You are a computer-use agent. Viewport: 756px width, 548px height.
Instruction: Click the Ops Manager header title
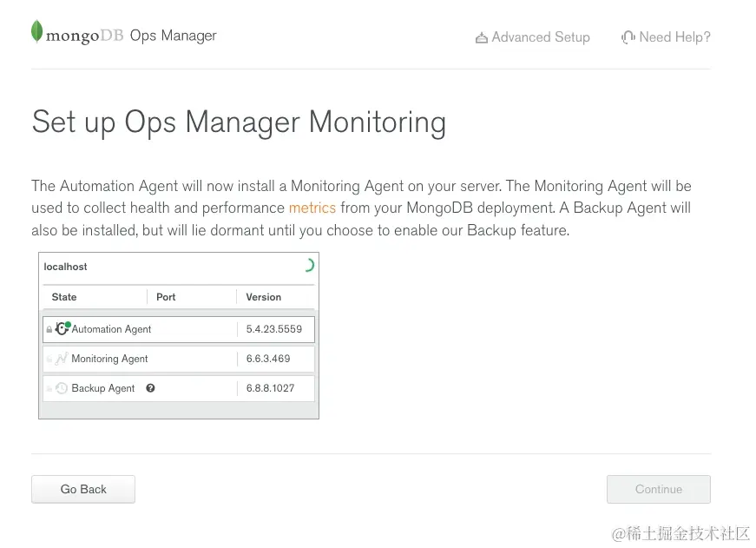tap(173, 36)
